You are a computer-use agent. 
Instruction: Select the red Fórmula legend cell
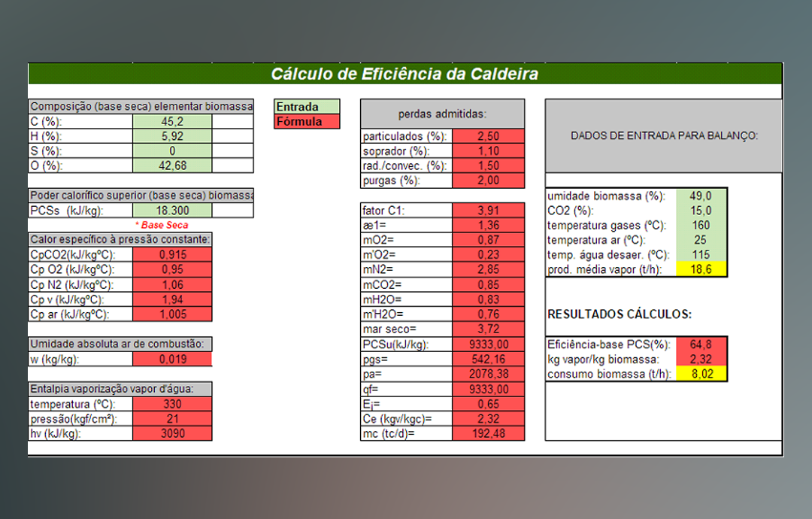click(x=307, y=121)
